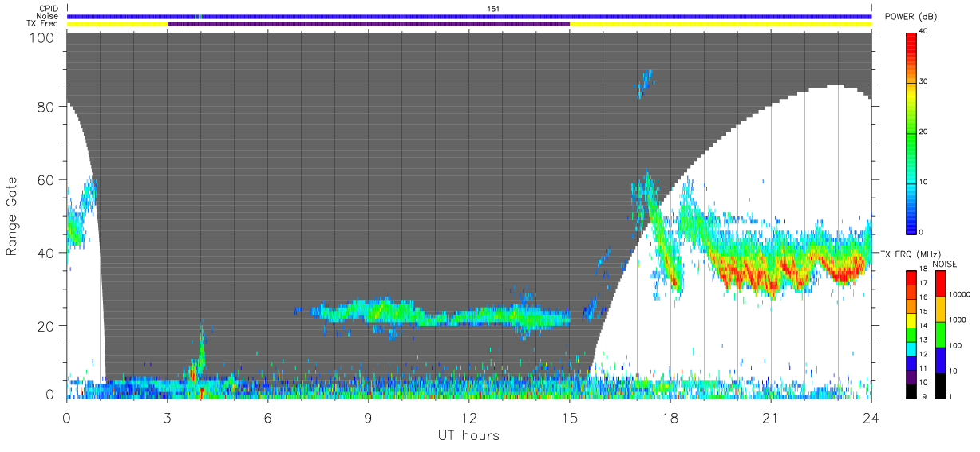
Task: Click the isolated echo near gate 86
Action: [x=645, y=83]
